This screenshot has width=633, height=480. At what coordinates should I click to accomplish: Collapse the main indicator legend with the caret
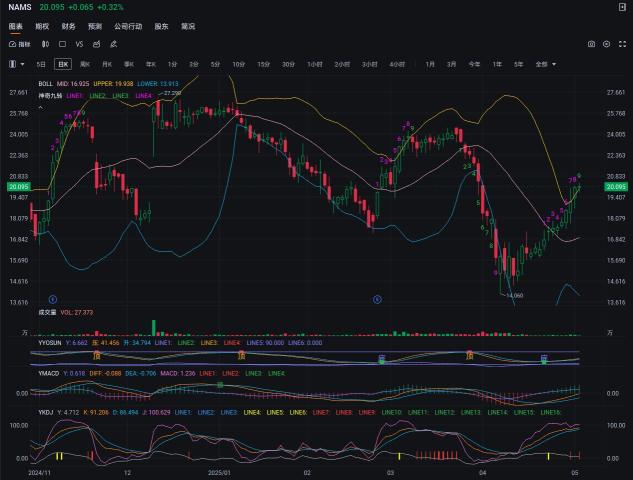pyautogui.click(x=40, y=108)
